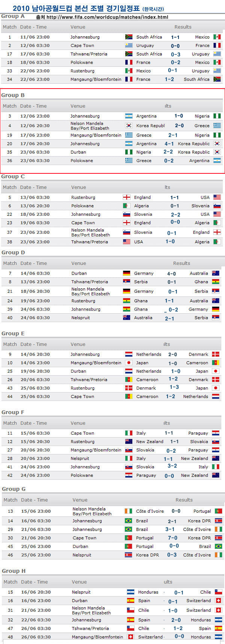225x644 pixels.
Task: Click Nelspruit venue in match 46 row
Action: coord(82,555)
